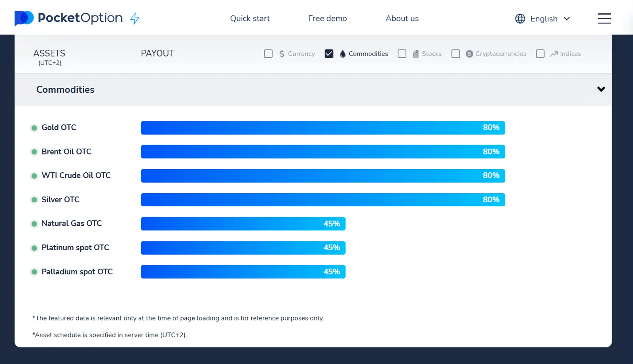
Task: Tick the Stocks checkbox
Action: [402, 54]
